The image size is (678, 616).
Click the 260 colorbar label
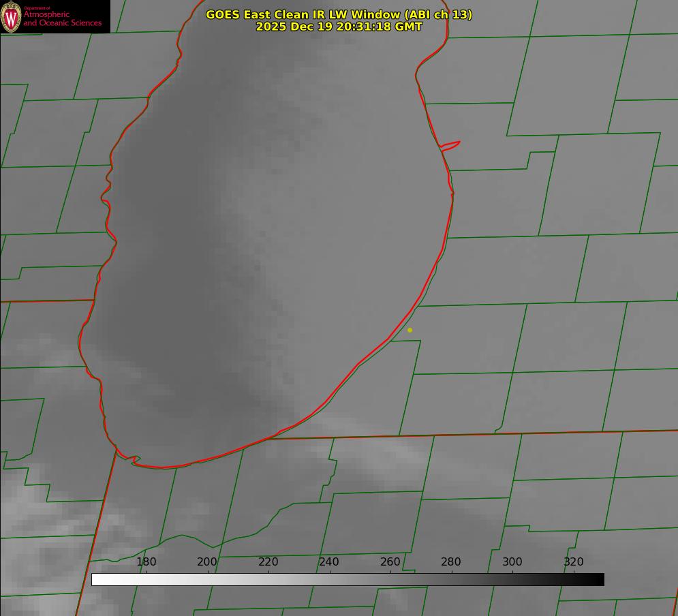pos(390,561)
